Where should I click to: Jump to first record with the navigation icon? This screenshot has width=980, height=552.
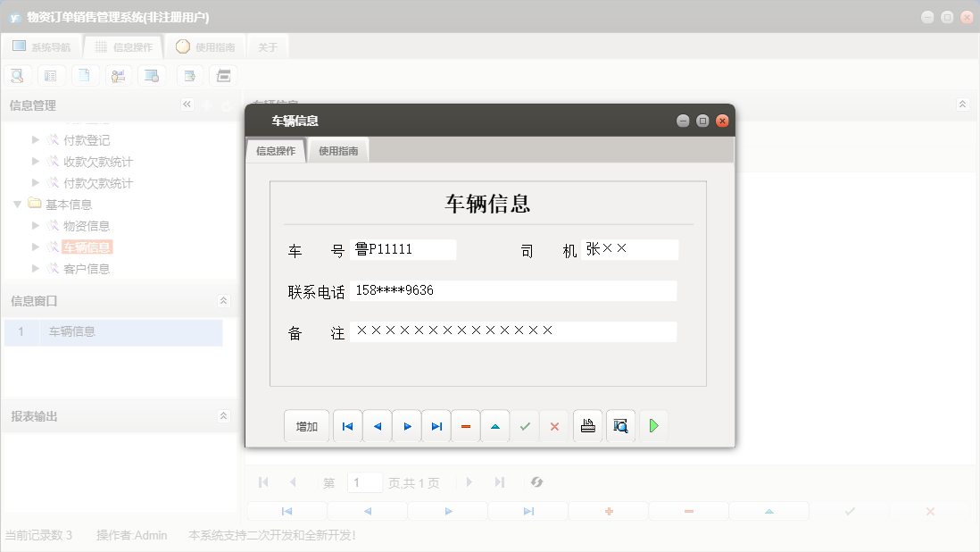click(x=347, y=426)
